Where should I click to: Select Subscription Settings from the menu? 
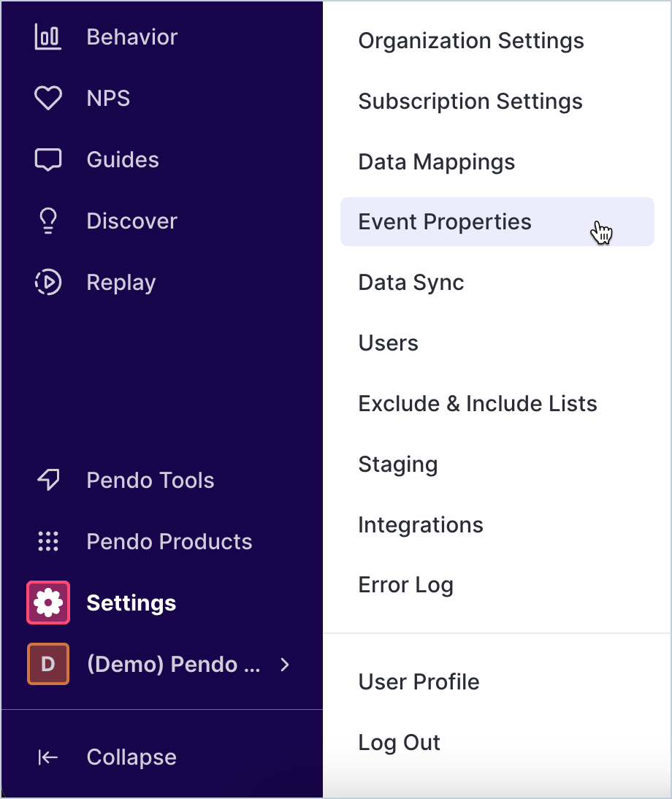[470, 102]
